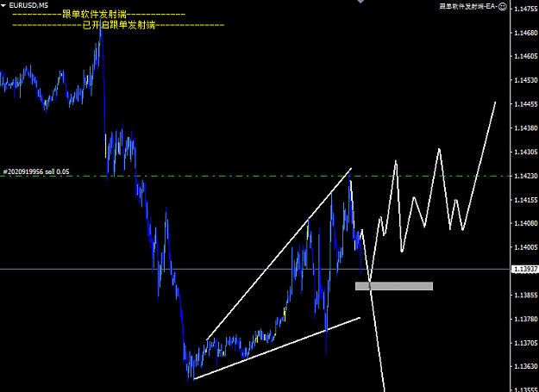Click price level 1.14380 on the axis

525,128
